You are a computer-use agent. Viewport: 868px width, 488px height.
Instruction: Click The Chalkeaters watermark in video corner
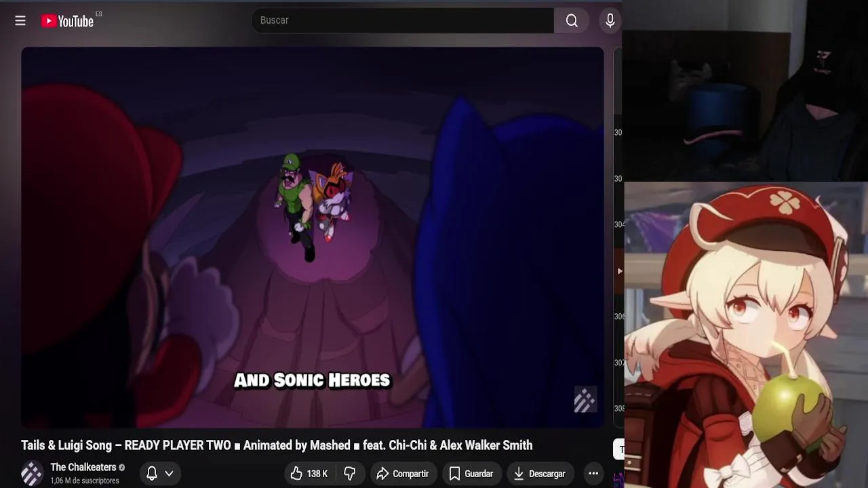[x=585, y=400]
